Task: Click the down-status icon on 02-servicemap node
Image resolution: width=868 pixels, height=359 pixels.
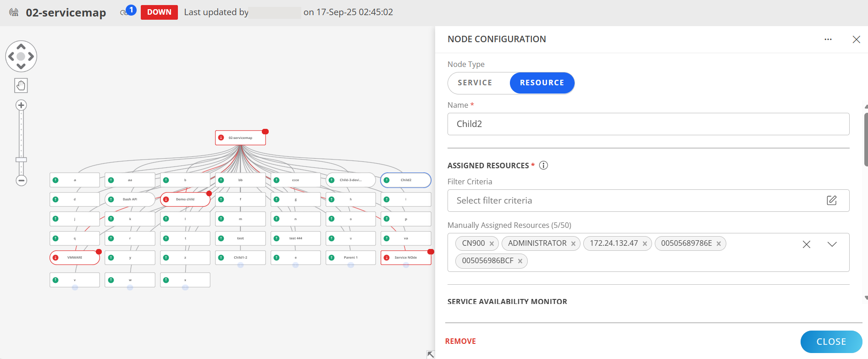Action: pos(221,138)
